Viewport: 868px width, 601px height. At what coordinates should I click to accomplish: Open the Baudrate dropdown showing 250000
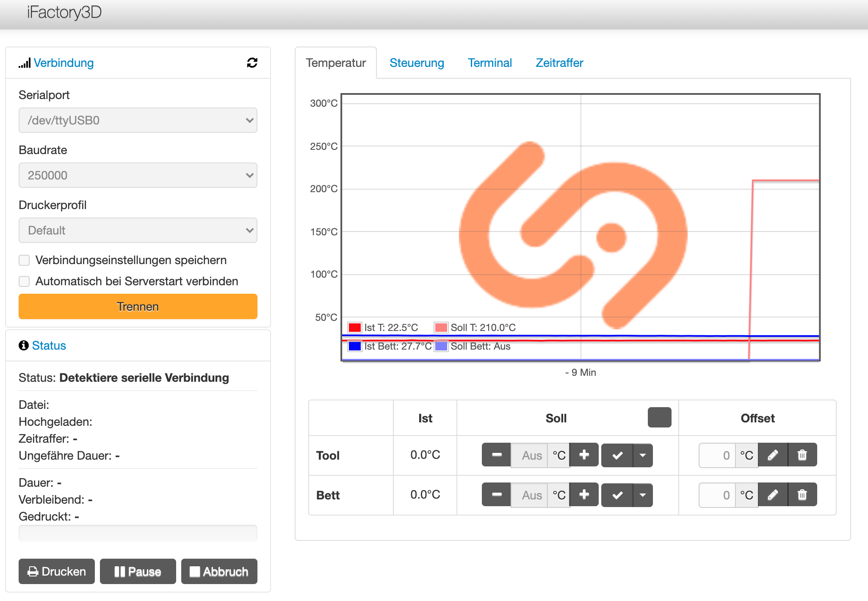coord(138,175)
